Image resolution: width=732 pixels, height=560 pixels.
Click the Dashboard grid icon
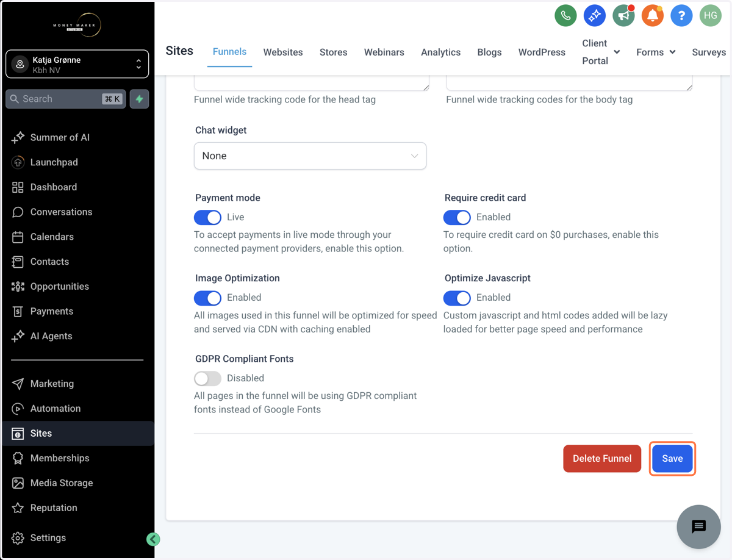click(x=18, y=187)
